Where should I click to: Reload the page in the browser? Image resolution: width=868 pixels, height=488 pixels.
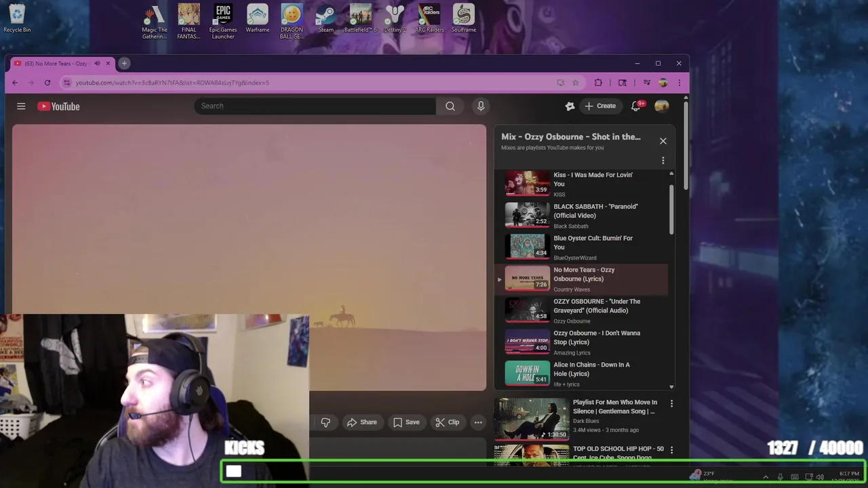[x=47, y=83]
